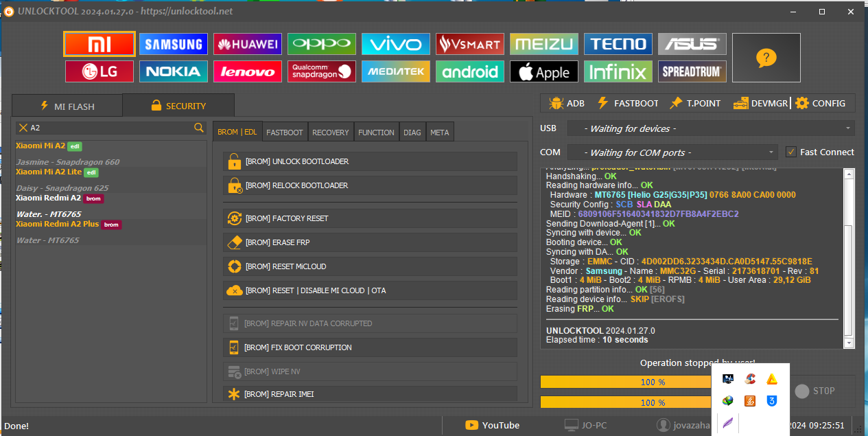The height and width of the screenshot is (436, 868).
Task: Run [BROM] FACTORY RESET
Action: click(370, 218)
